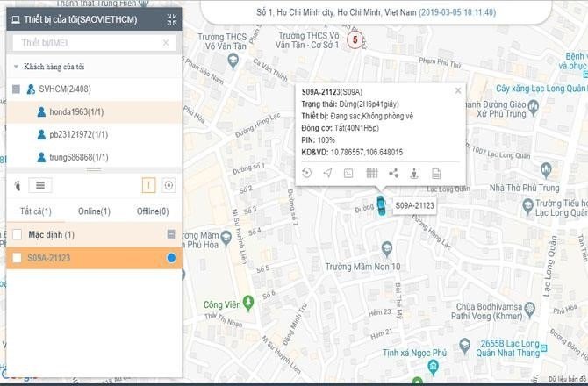Open the report document icon in popup
Image resolution: width=588 pixels, height=386 pixels.
coord(436,174)
